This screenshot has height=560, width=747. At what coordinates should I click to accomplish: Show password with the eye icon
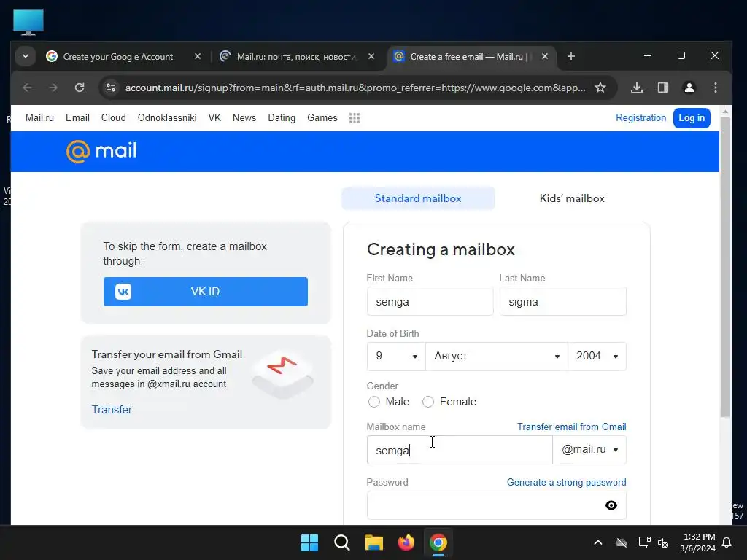pos(611,505)
